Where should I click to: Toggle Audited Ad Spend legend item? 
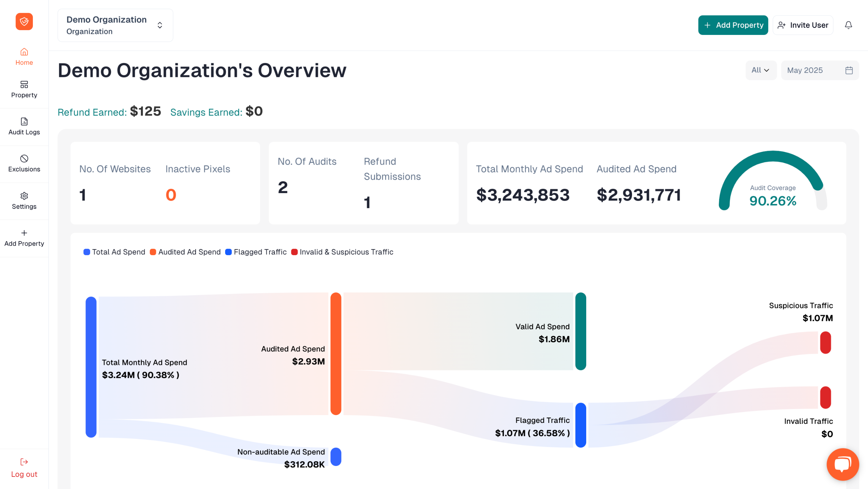(185, 252)
